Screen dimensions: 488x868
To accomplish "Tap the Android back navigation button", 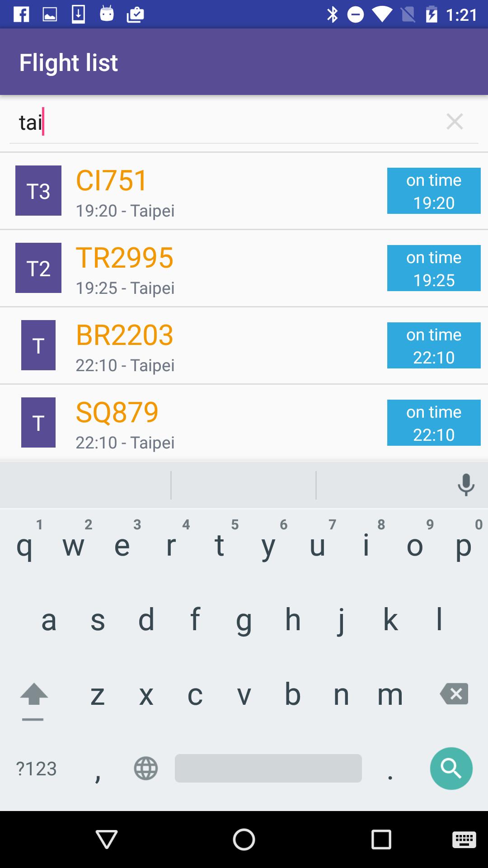I will (x=107, y=840).
